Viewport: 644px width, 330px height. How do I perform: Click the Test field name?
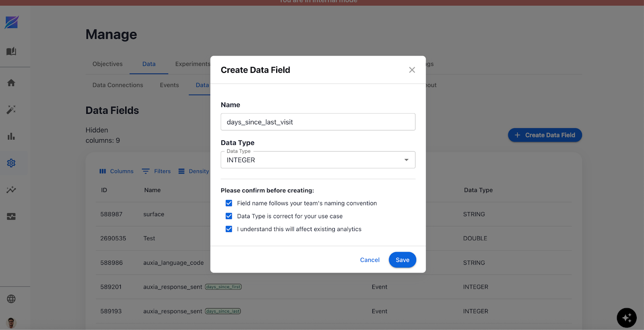click(149, 238)
